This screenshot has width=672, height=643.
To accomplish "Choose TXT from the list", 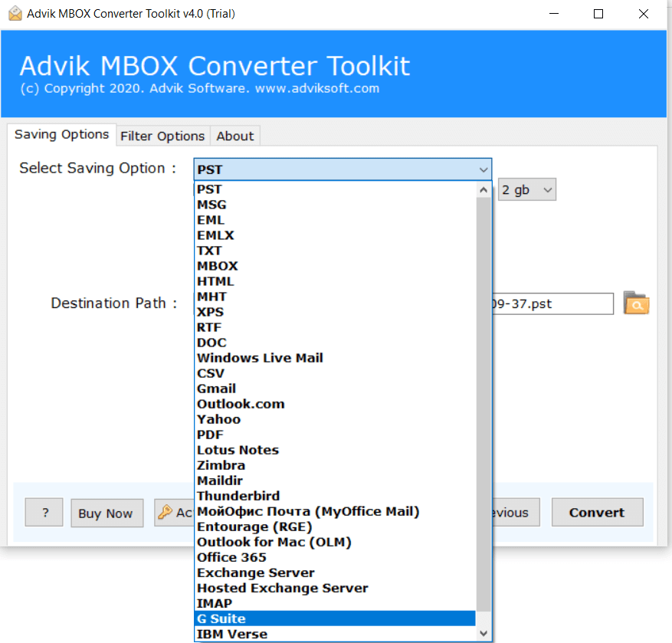I will (x=335, y=251).
